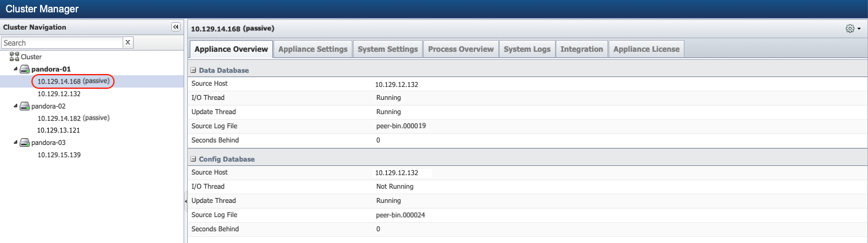Clear the search box with the X icon
This screenshot has width=868, height=243.
pos(128,43)
